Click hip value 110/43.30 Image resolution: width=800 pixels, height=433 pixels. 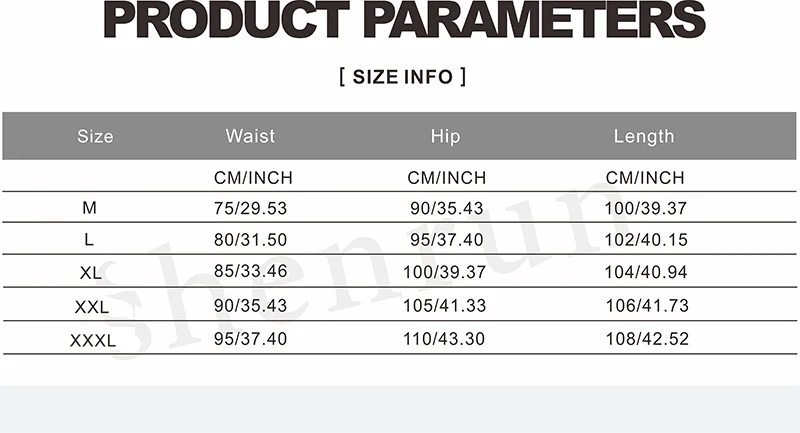tap(444, 339)
